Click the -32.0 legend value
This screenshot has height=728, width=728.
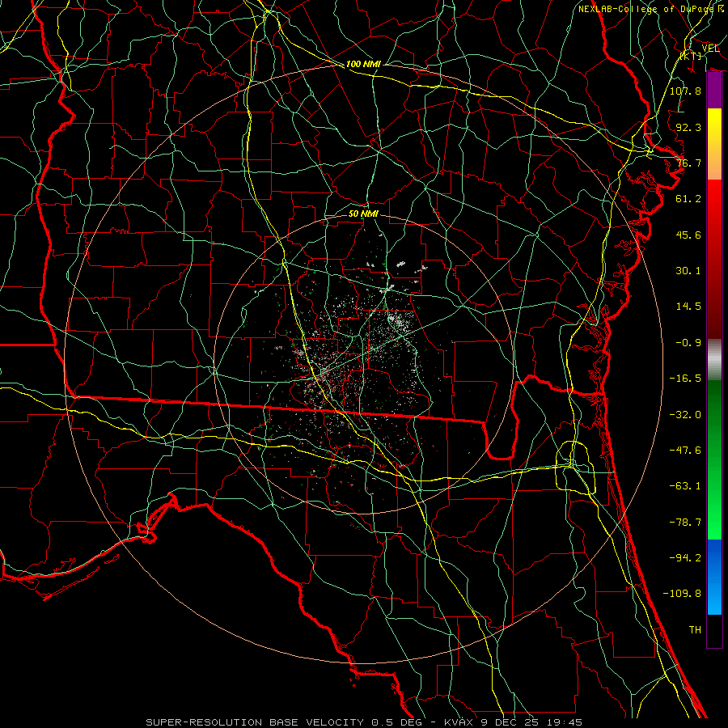[685, 415]
